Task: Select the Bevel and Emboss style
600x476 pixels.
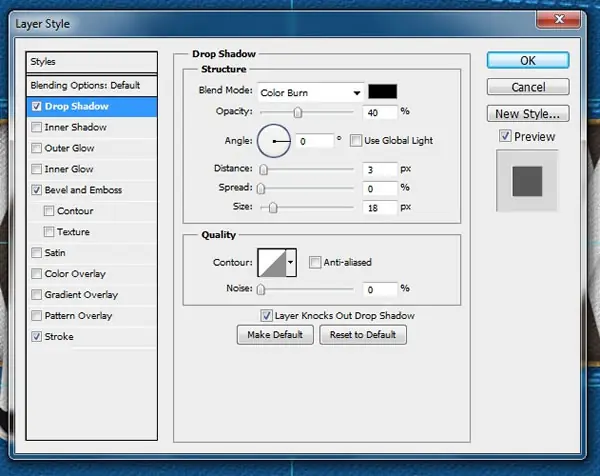Action: tap(83, 190)
